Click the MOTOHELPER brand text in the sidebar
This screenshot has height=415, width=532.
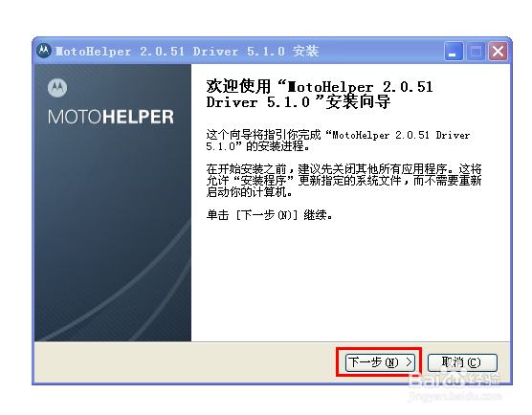[x=111, y=117]
